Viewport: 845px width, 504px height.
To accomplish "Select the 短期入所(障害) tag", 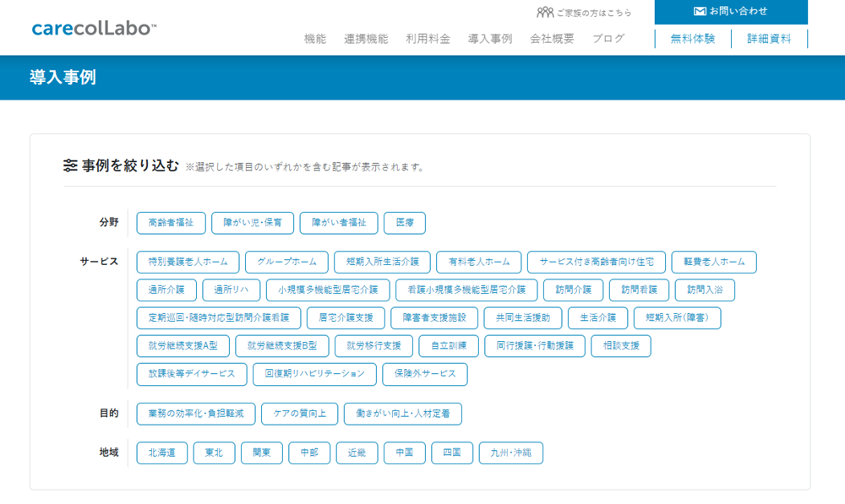I will tap(677, 318).
